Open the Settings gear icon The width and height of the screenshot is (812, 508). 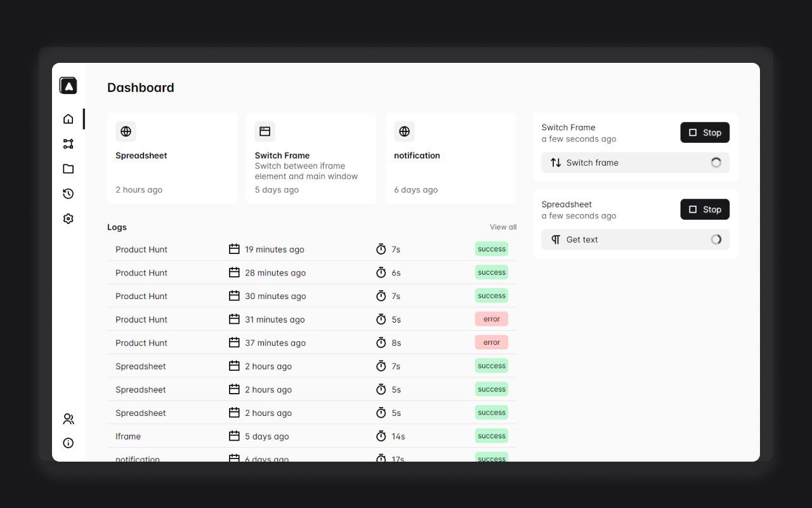[69, 218]
